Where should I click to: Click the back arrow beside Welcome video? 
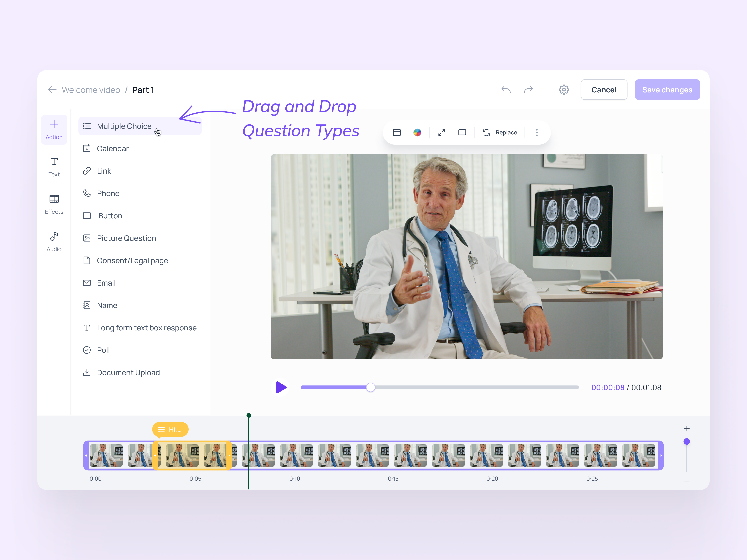tap(52, 90)
